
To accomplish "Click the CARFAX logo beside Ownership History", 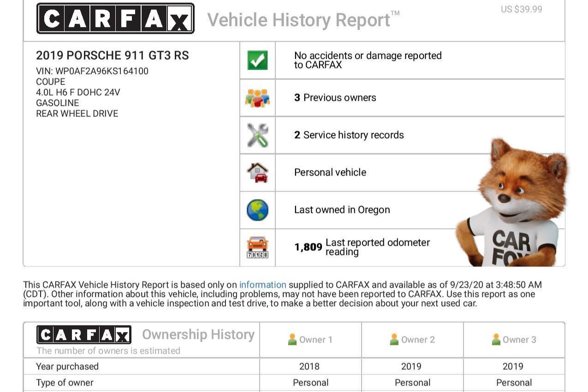I will pyautogui.click(x=84, y=335).
